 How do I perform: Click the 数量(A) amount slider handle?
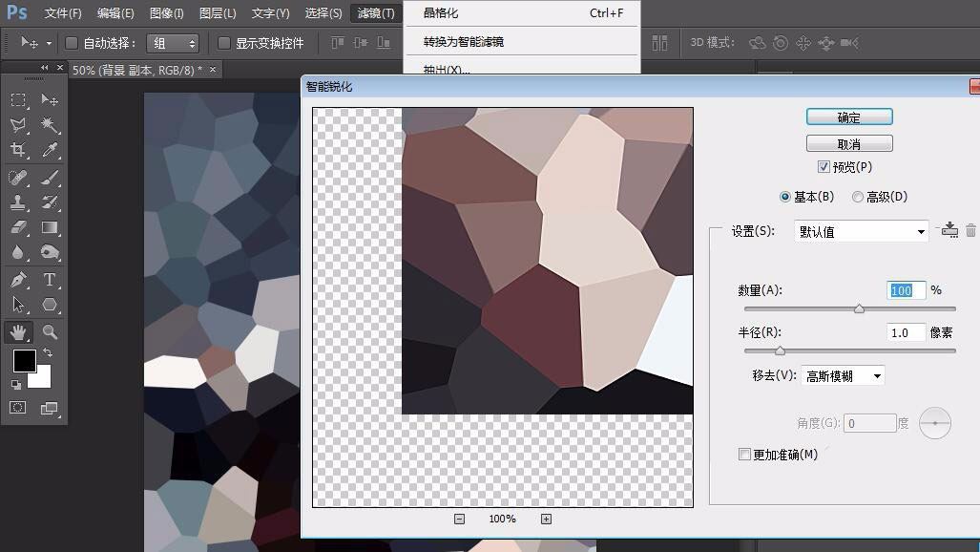click(x=859, y=308)
